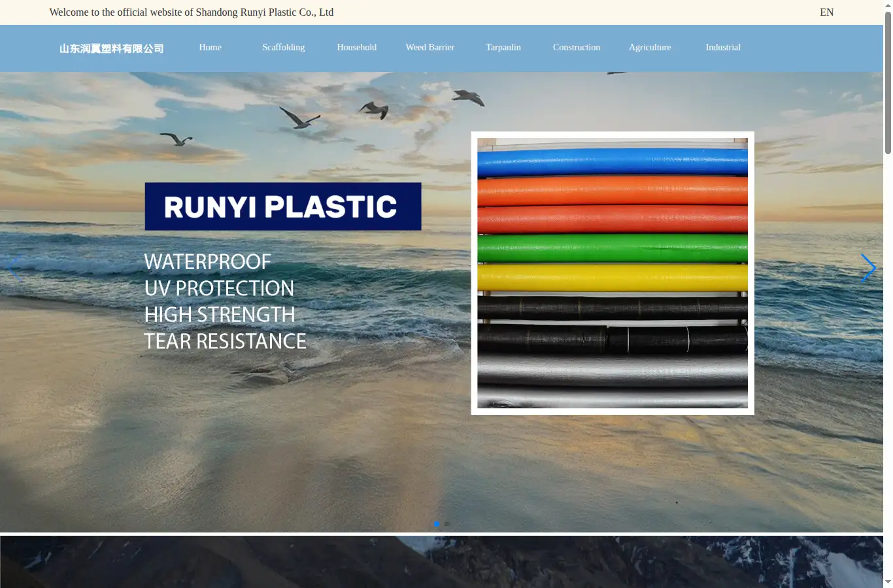
Task: Click the colored tarpaulin rolls image
Action: point(613,273)
